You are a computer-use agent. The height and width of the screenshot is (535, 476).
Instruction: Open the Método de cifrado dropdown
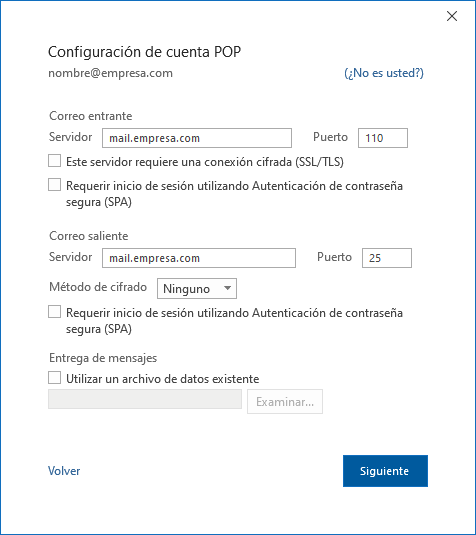197,289
